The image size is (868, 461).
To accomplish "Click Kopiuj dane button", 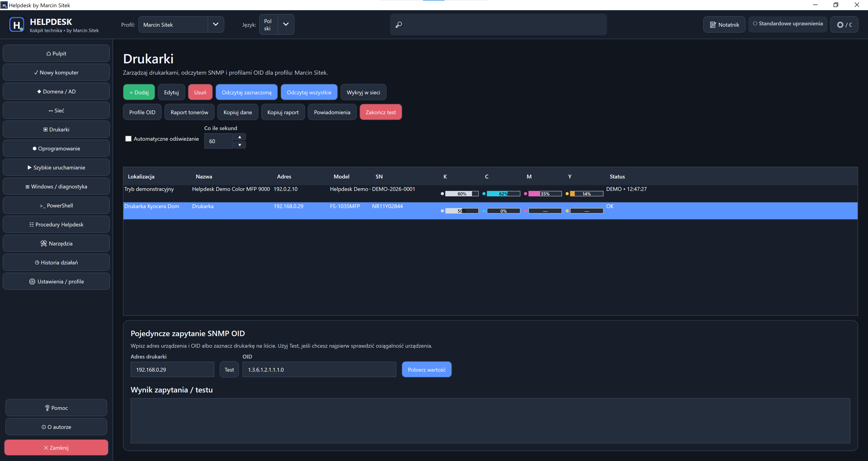I will [x=238, y=112].
